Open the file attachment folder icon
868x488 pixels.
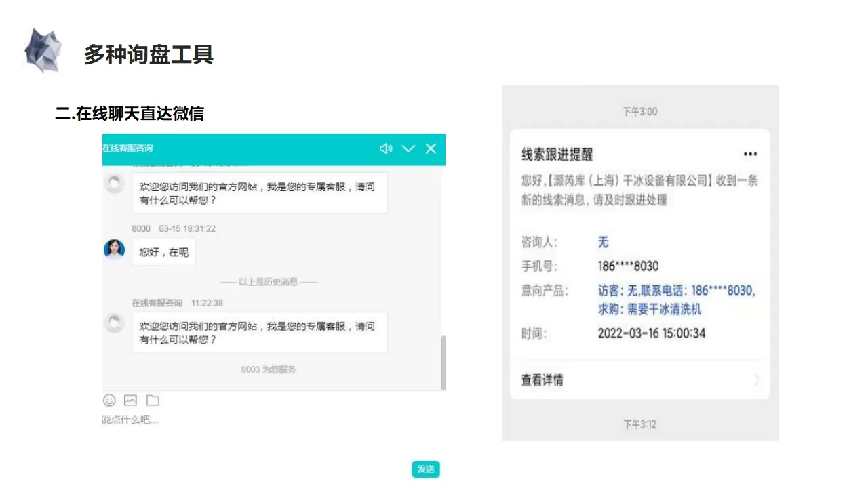click(152, 400)
